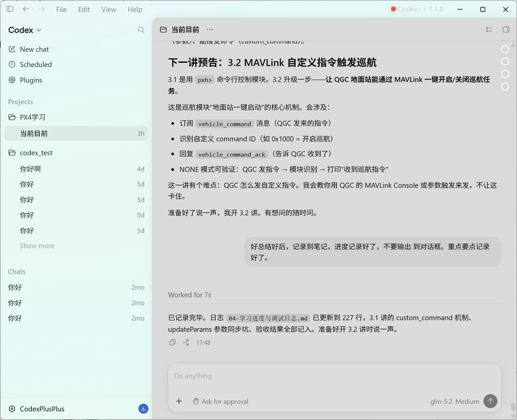The width and height of the screenshot is (517, 420).
Task: Click the pxh> code snippet
Action: 204,80
